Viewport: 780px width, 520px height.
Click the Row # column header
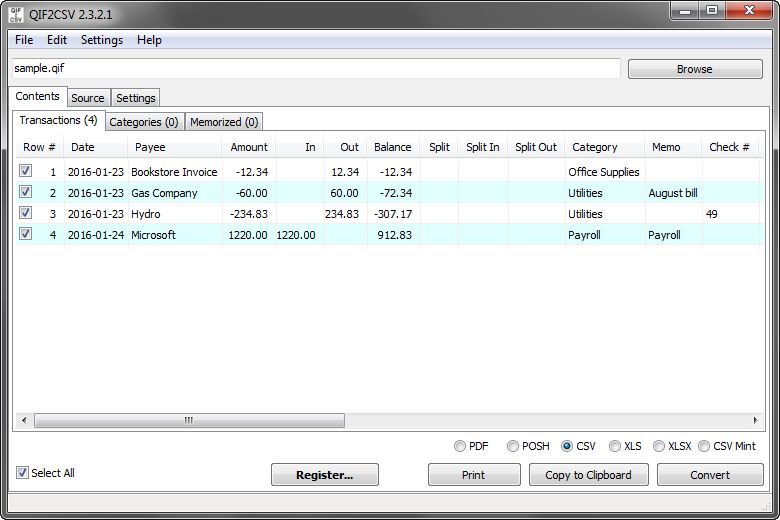coord(39,147)
